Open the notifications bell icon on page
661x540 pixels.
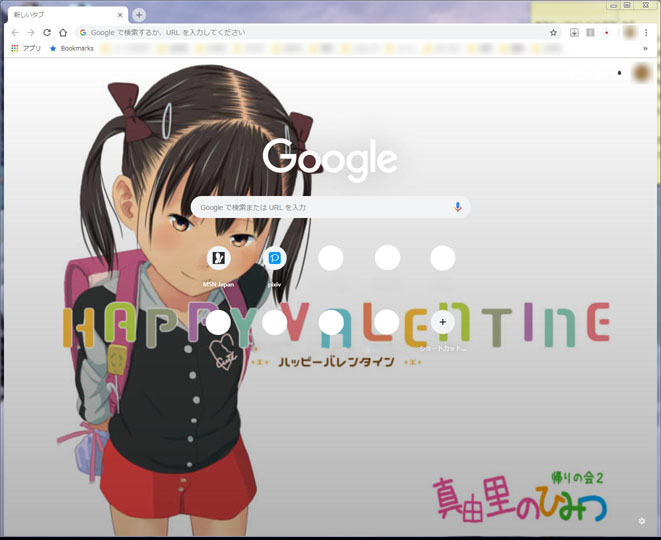619,73
